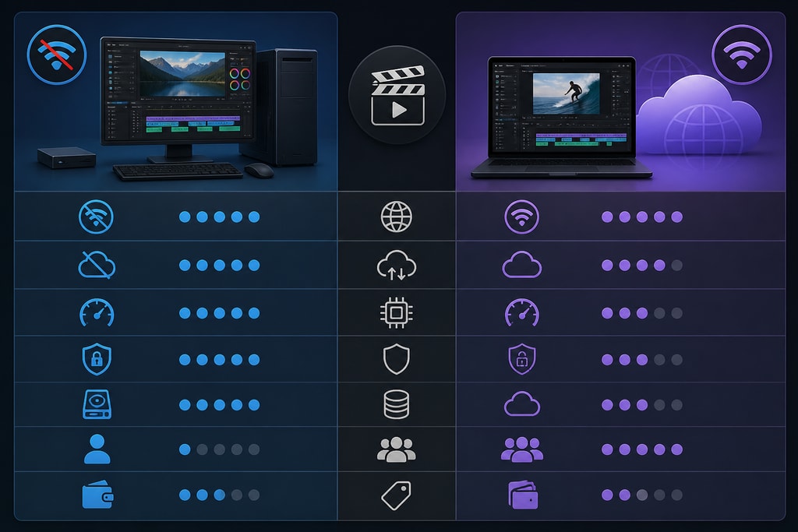The image size is (798, 532).
Task: Click the blue wallet icon
Action: click(97, 495)
